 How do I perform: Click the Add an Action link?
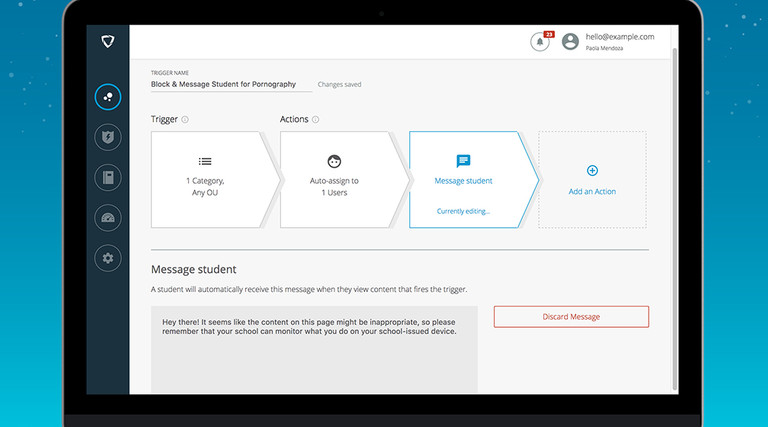coord(592,191)
